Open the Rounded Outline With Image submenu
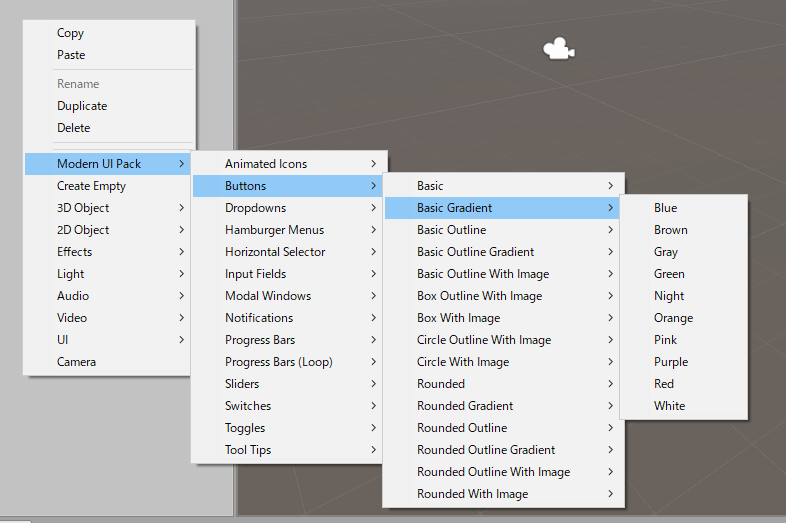 pos(503,472)
